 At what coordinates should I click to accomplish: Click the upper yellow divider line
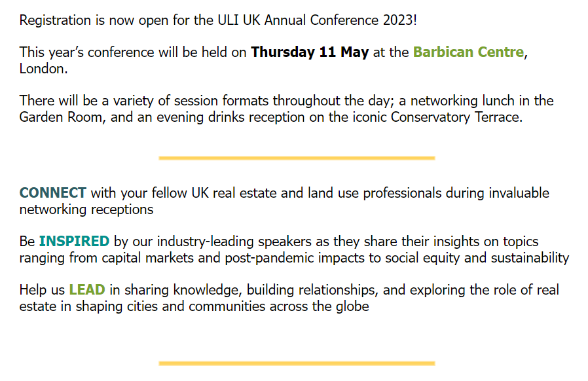297,158
